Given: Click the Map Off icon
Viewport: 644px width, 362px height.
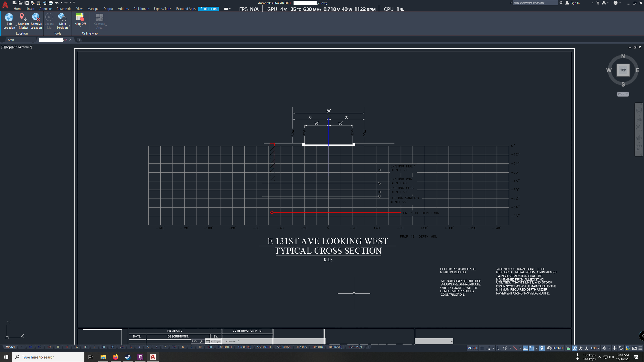Looking at the screenshot, I should pyautogui.click(x=80, y=18).
